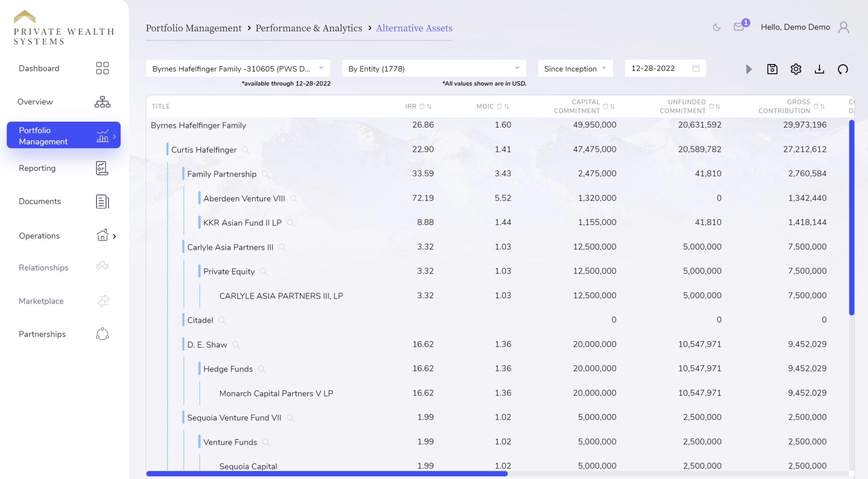The width and height of the screenshot is (868, 479).
Task: Navigate to the Reporting section
Action: pyautogui.click(x=37, y=168)
